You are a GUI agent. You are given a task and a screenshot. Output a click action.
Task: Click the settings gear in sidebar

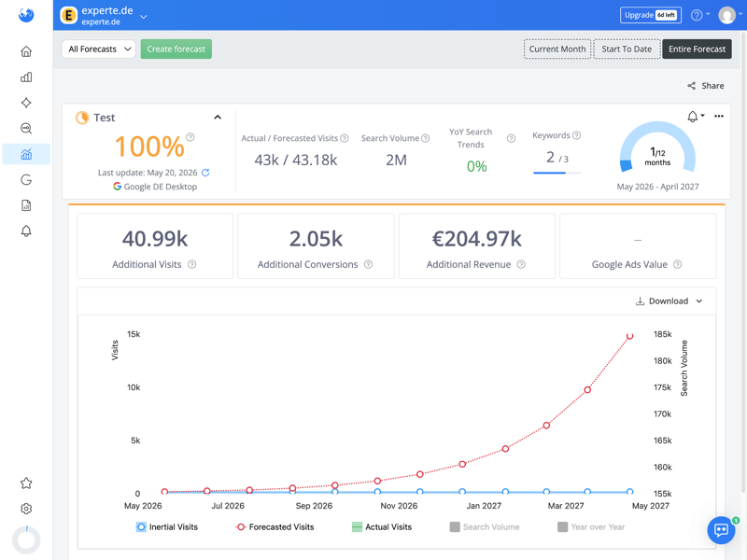coord(26,509)
